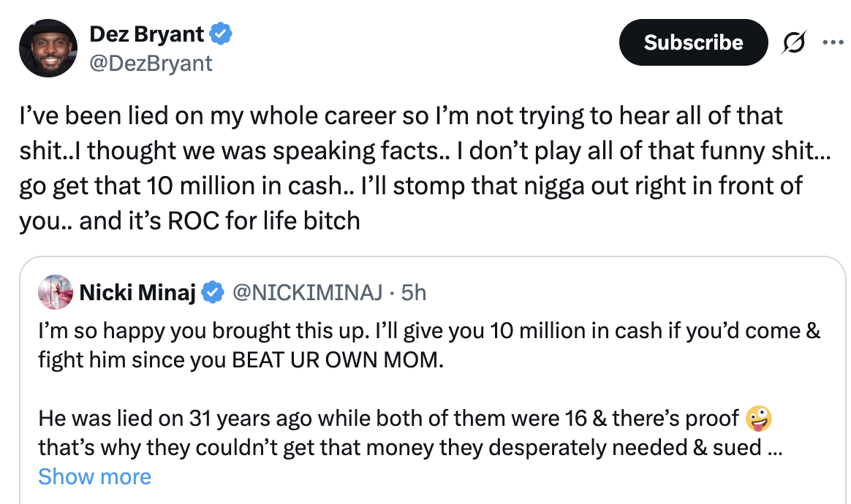The width and height of the screenshot is (851, 504).
Task: Subscribe to Dez Bryant
Action: click(694, 42)
